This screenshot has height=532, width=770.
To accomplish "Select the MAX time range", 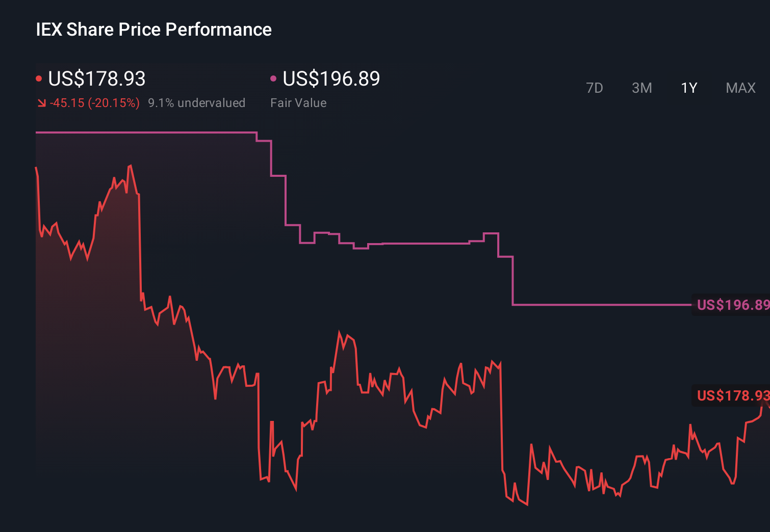I will [740, 88].
